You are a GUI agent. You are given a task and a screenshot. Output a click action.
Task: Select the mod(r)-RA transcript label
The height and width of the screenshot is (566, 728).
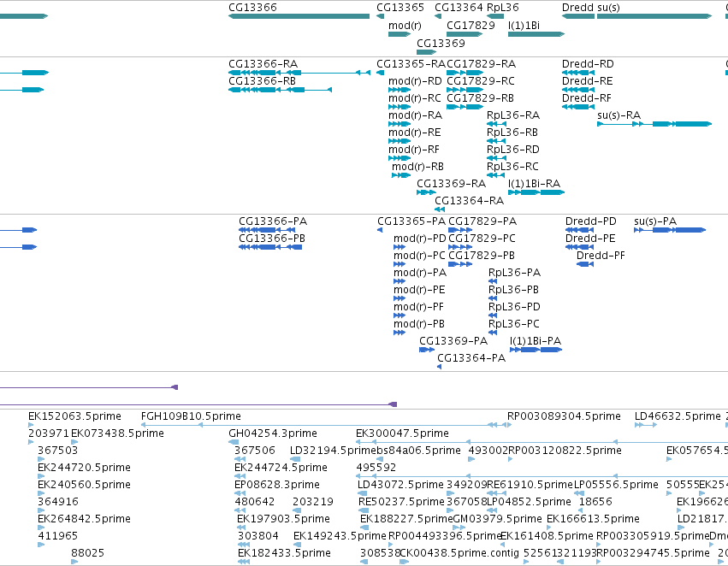tap(416, 115)
